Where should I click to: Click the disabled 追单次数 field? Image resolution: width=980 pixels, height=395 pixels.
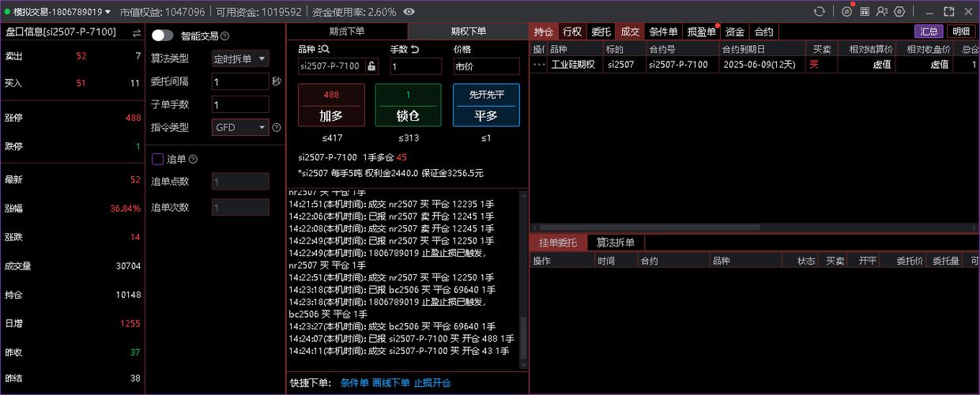click(x=240, y=208)
